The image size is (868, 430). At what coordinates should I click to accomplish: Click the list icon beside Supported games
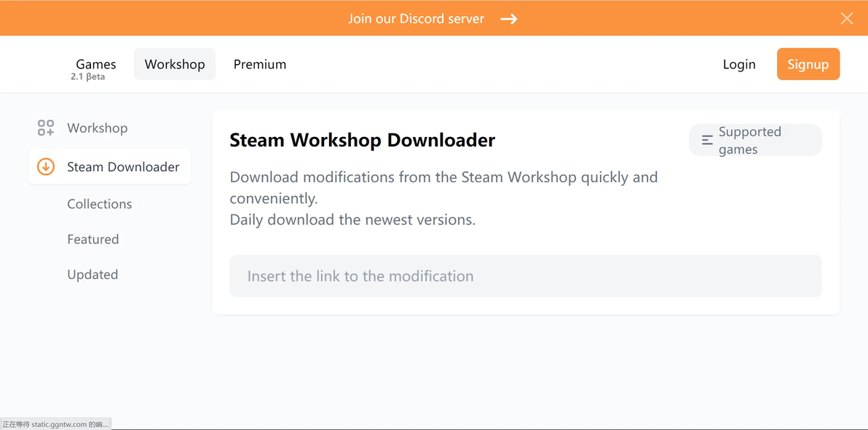click(x=707, y=140)
